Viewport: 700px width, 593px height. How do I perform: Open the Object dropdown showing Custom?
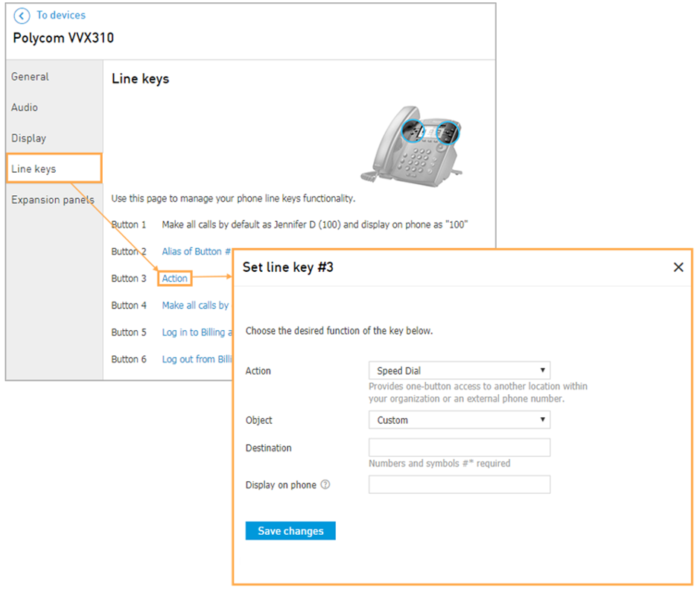pos(459,420)
